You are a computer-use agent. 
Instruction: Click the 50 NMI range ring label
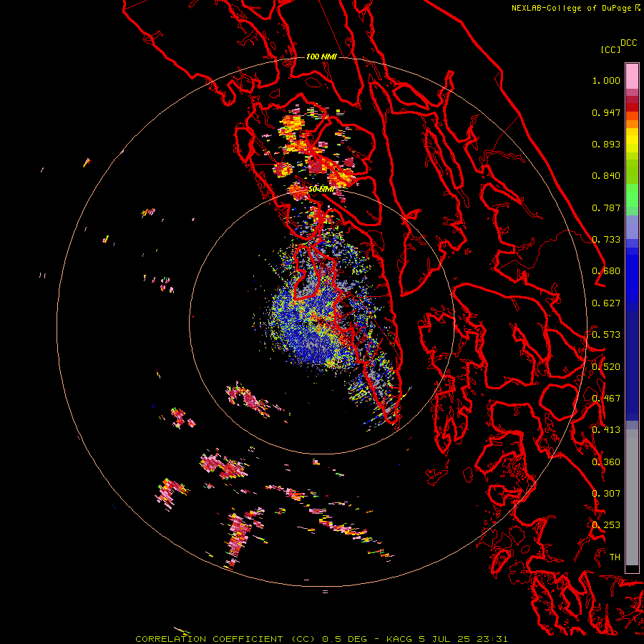point(321,189)
